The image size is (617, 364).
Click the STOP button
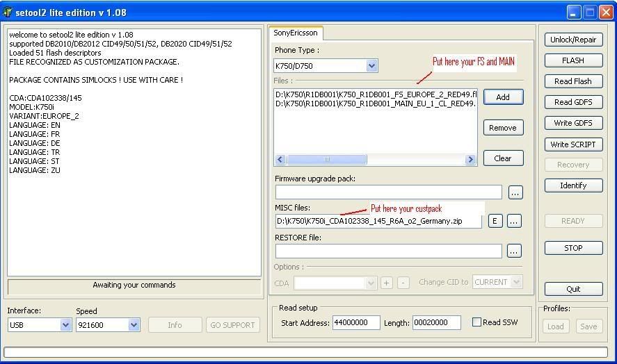click(573, 248)
